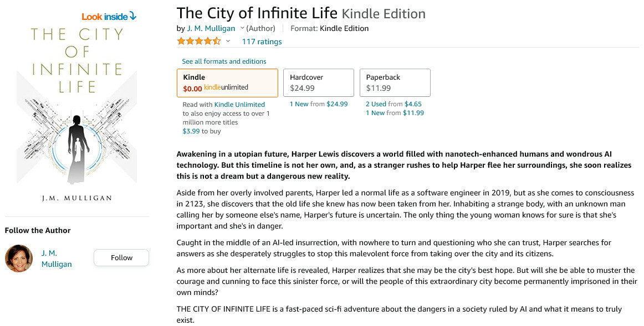Viewport: 644px width, 326px height.
Task: Expand the ratings breakdown chevron
Action: [x=228, y=42]
